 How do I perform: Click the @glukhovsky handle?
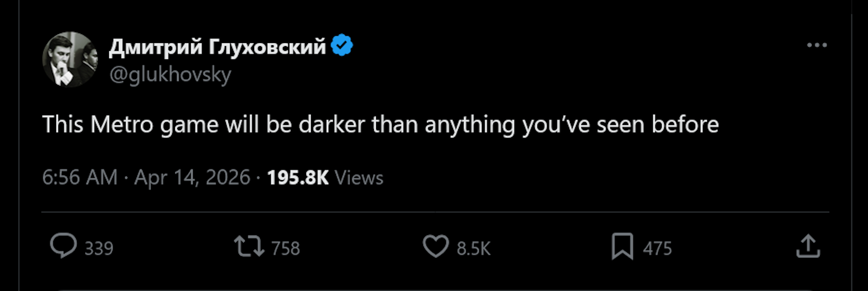[170, 75]
